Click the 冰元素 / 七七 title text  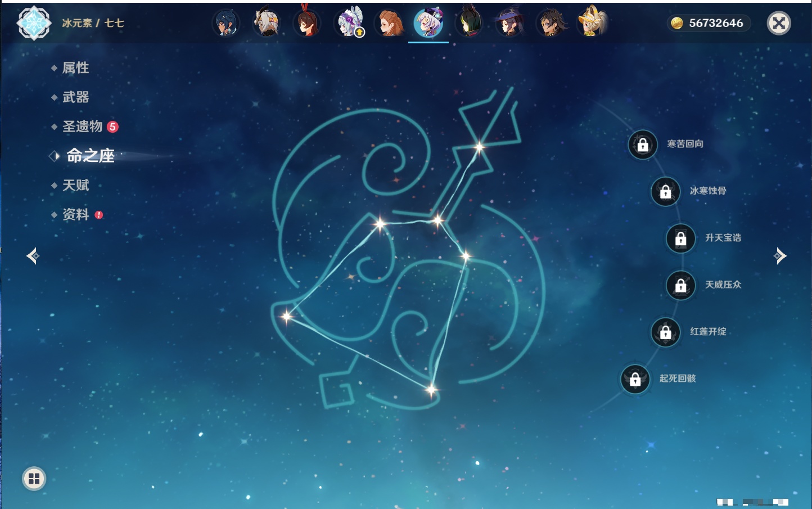tap(93, 23)
